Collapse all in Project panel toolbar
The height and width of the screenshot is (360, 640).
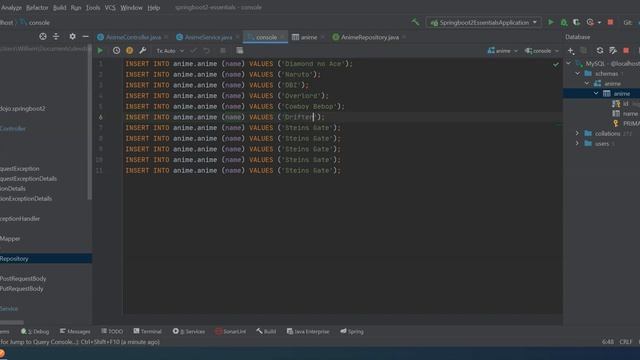(56, 36)
